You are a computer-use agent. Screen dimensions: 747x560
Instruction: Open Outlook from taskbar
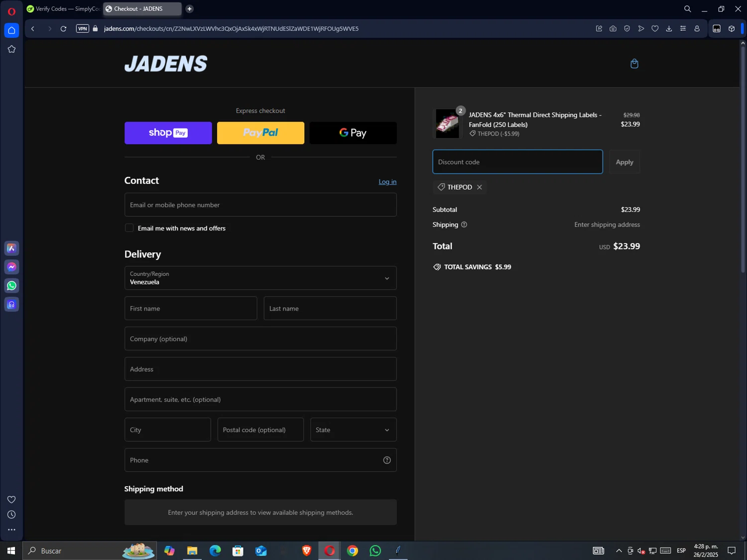pos(261,551)
